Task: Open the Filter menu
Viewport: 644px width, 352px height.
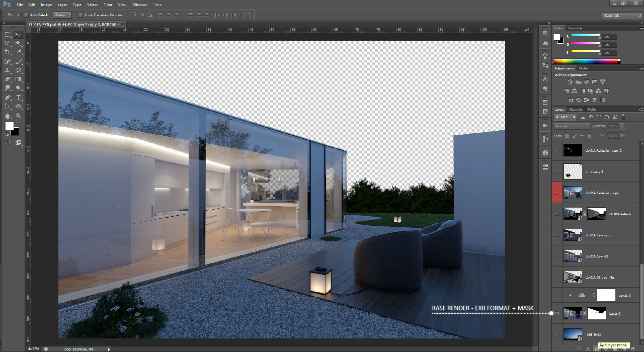Action: 108,5
